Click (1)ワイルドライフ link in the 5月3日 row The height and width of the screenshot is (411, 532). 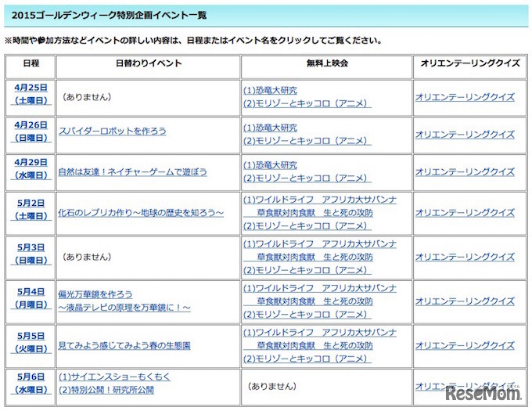click(320, 251)
